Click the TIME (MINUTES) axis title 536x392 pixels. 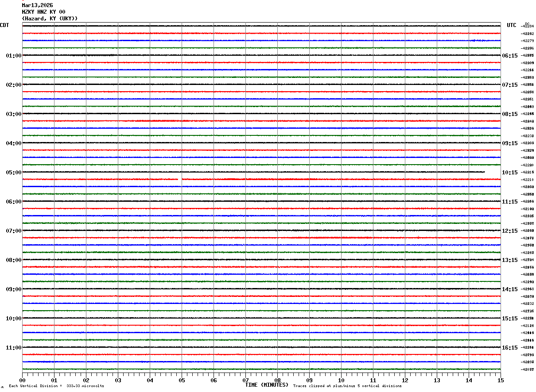[267, 385]
